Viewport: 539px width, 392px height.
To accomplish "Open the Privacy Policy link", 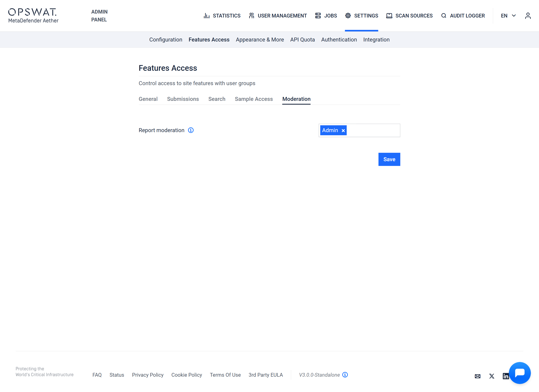I will tap(148, 375).
